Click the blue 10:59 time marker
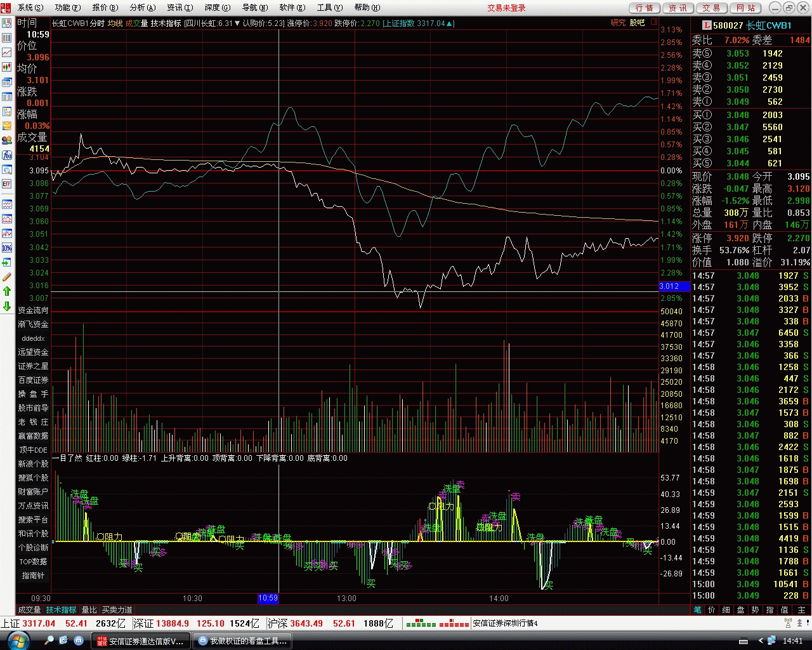 tap(268, 598)
